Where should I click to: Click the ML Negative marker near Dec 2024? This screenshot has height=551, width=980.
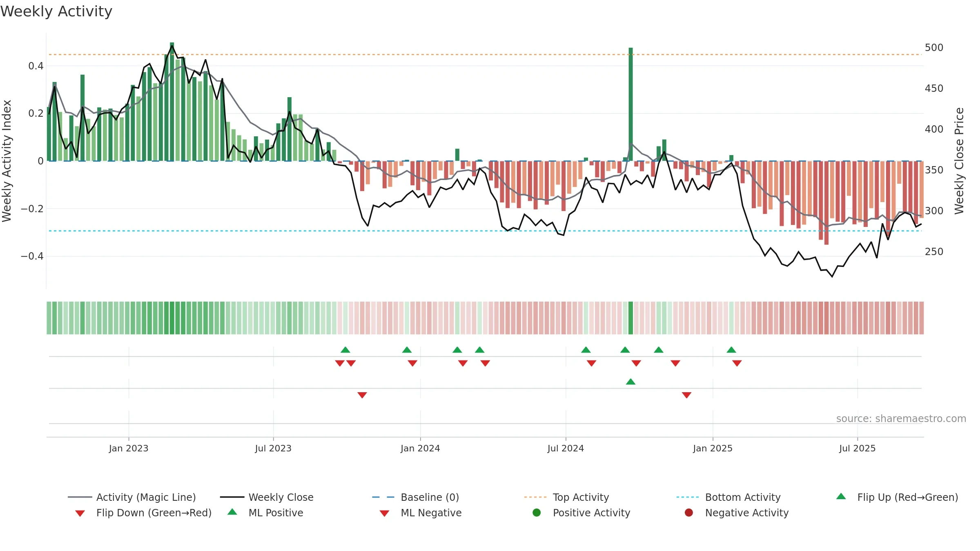coord(687,395)
